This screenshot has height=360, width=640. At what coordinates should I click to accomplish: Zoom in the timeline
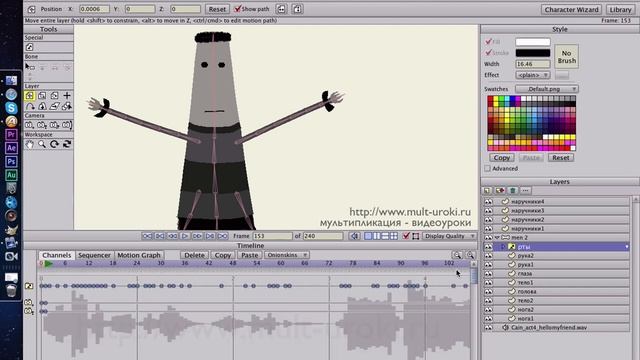470,255
